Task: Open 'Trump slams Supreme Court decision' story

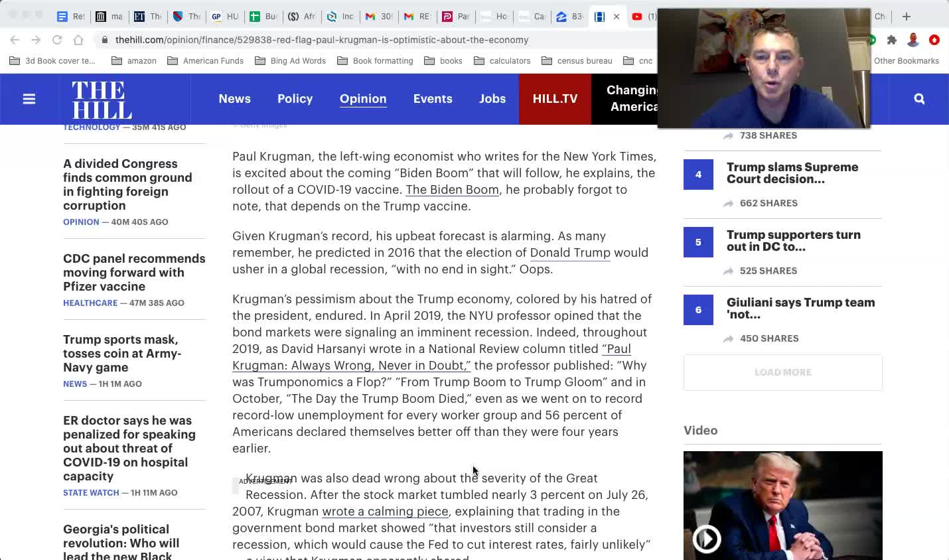Action: [792, 173]
